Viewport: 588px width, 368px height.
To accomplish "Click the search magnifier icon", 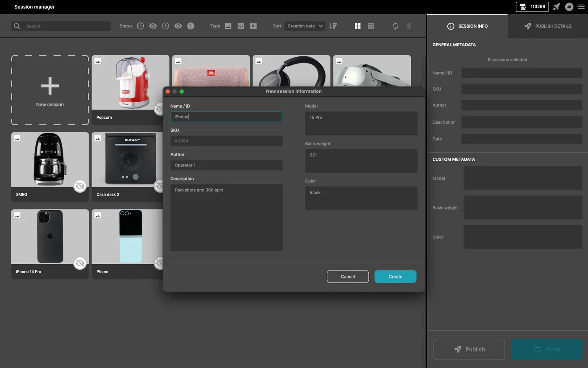I will click(x=17, y=26).
